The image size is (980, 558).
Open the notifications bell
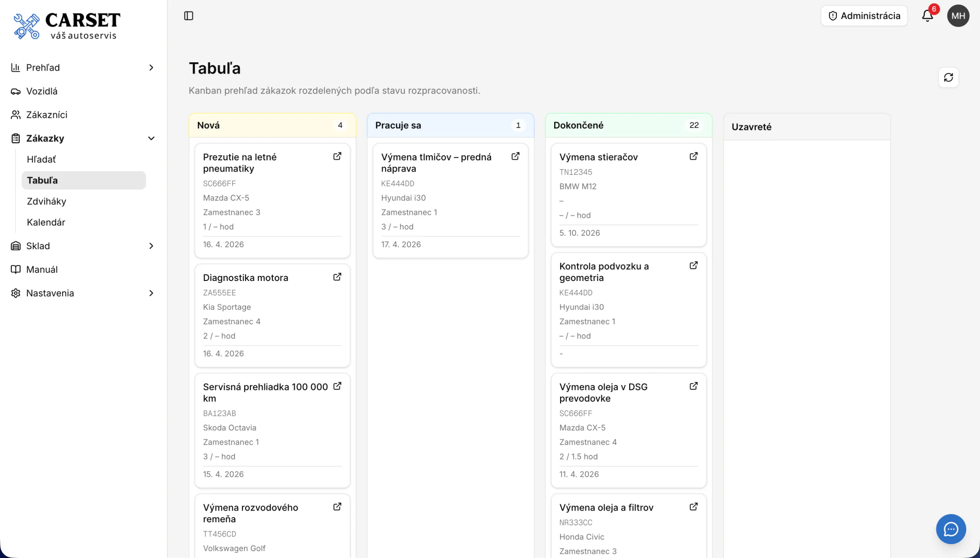928,16
